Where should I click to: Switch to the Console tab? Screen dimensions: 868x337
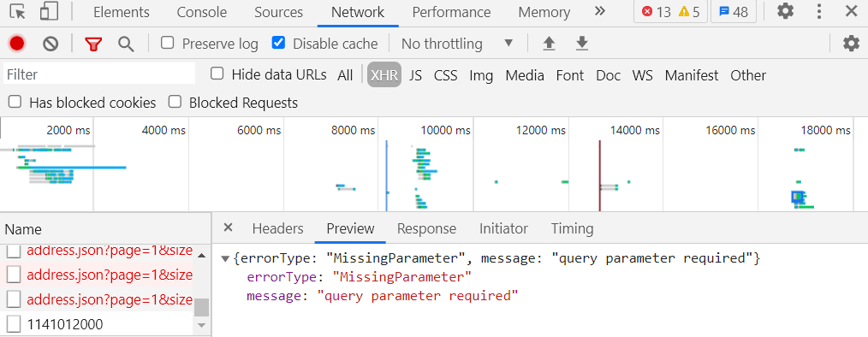pos(201,12)
